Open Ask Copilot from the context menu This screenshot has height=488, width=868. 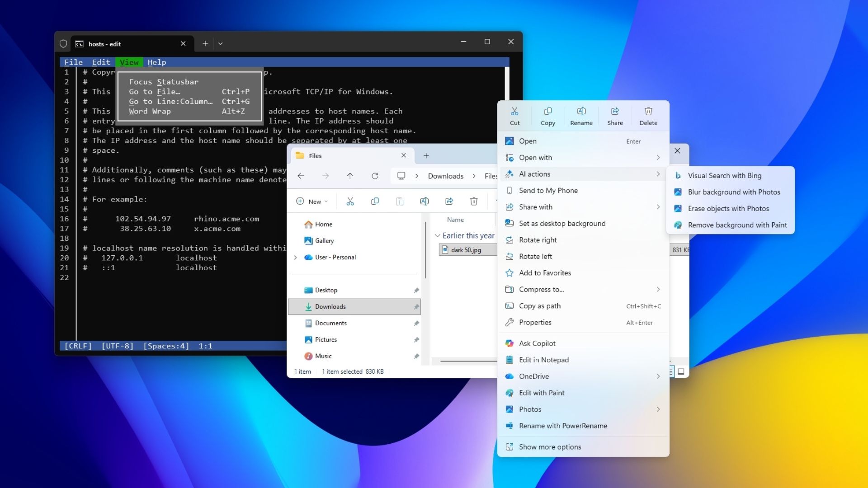click(538, 343)
